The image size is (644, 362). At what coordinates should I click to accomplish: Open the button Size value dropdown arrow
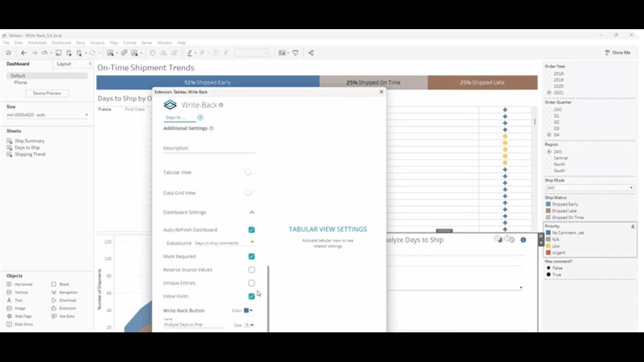(252, 325)
